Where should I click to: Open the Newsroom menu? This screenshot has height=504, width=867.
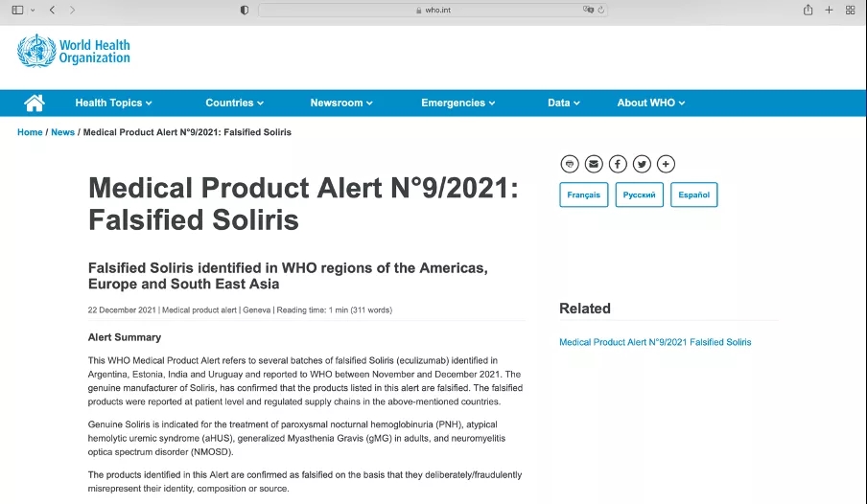pos(341,103)
